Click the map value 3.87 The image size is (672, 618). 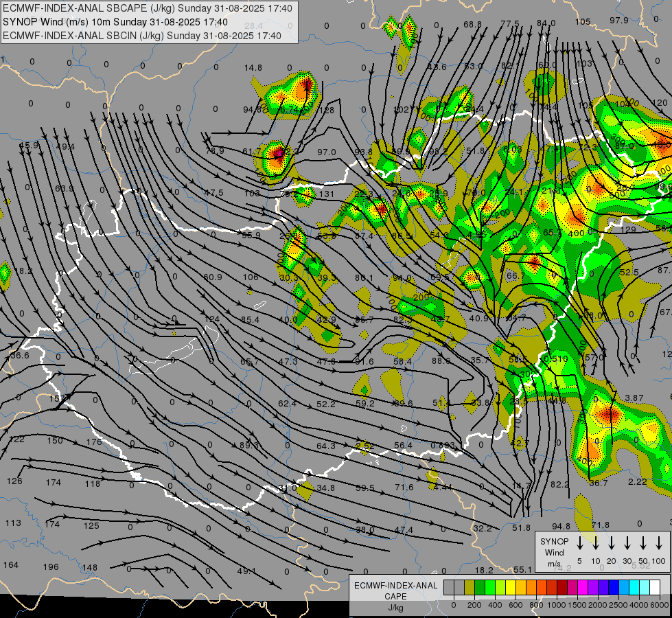point(634,398)
